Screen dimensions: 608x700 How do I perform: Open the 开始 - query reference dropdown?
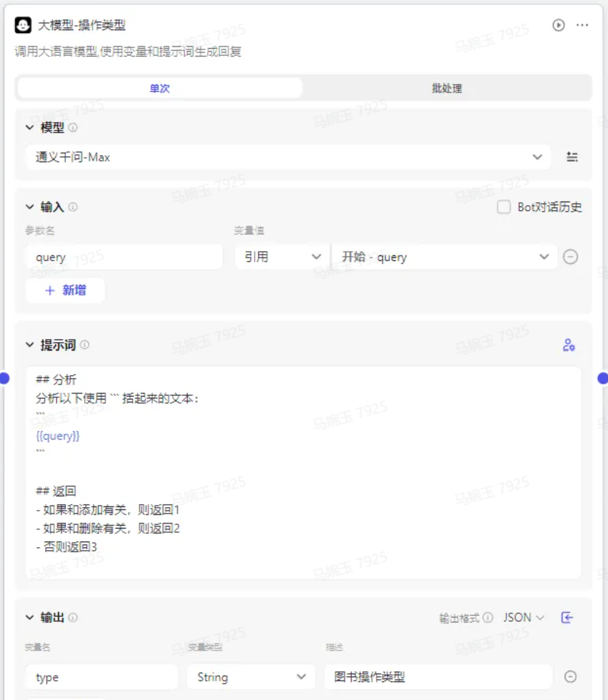pos(445,257)
